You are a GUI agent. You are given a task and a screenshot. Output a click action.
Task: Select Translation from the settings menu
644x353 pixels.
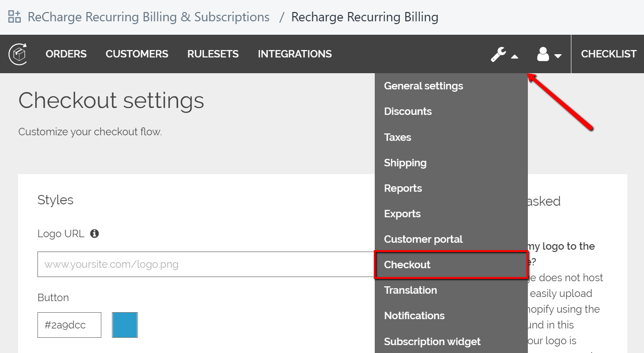pyautogui.click(x=451, y=290)
